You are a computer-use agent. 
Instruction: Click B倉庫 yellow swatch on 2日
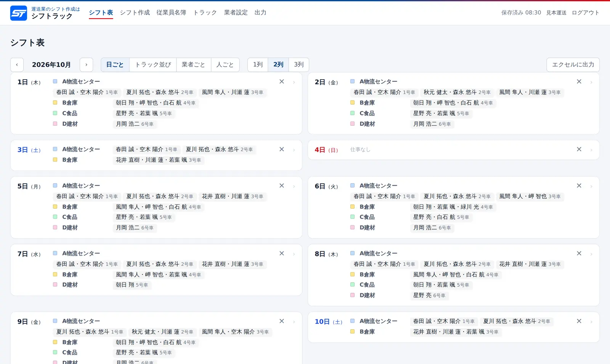(x=352, y=103)
